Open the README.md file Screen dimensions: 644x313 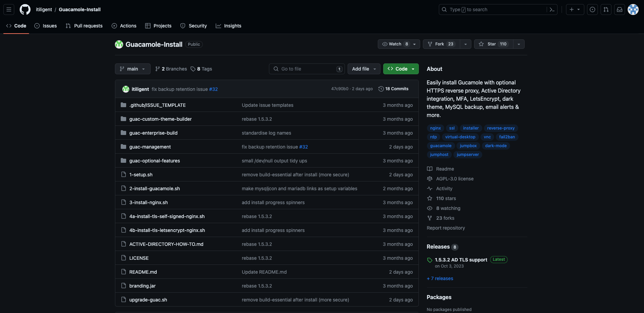(x=143, y=272)
